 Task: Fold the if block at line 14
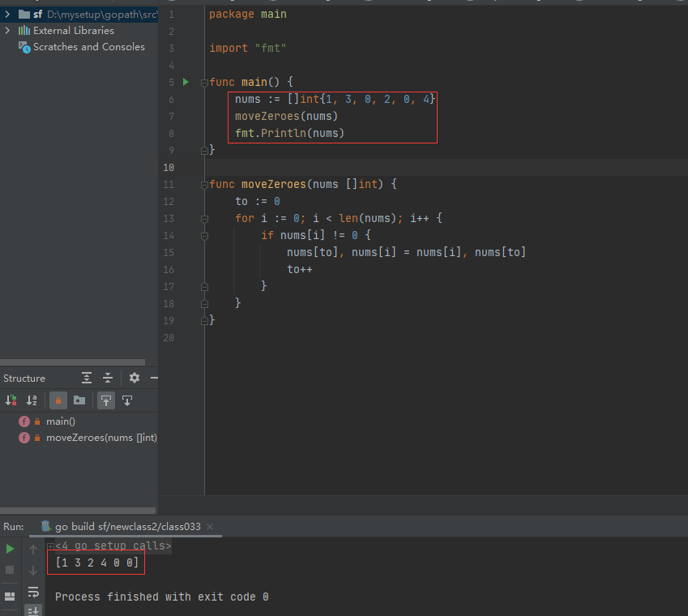(x=204, y=236)
